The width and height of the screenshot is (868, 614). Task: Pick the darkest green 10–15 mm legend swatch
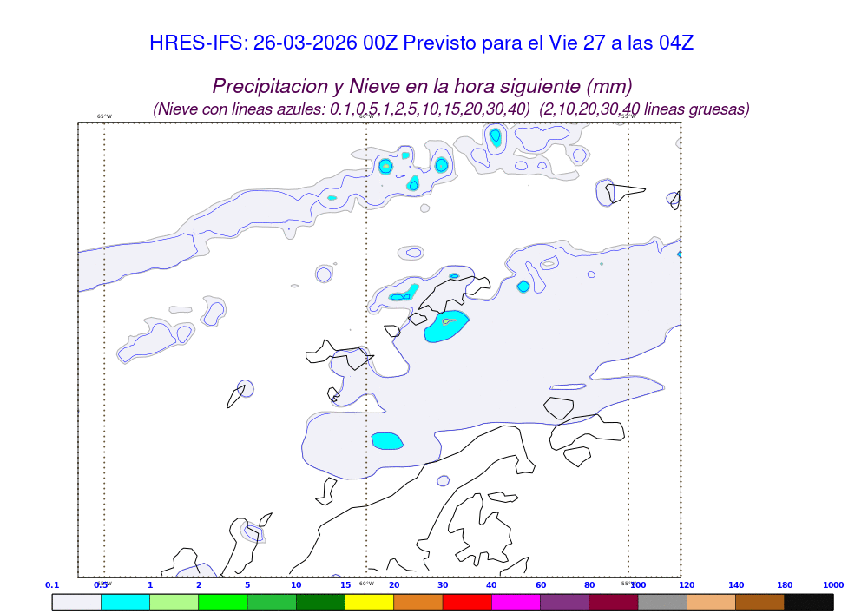tap(320, 601)
